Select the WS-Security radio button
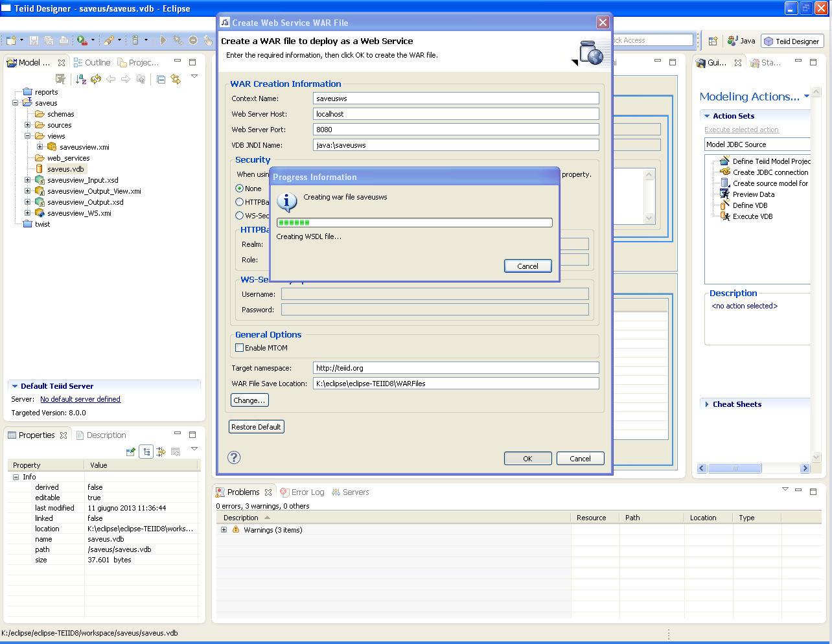The width and height of the screenshot is (832, 644). pos(240,216)
